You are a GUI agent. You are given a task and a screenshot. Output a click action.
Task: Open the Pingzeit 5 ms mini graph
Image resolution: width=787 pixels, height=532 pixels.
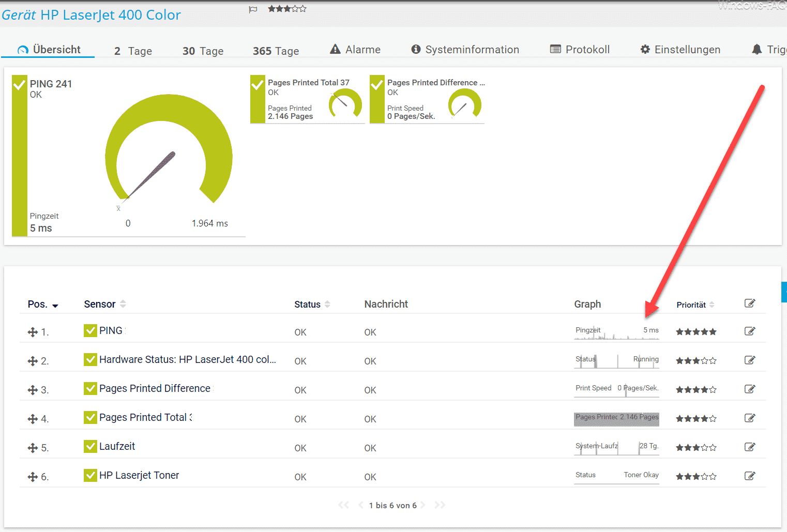(616, 332)
